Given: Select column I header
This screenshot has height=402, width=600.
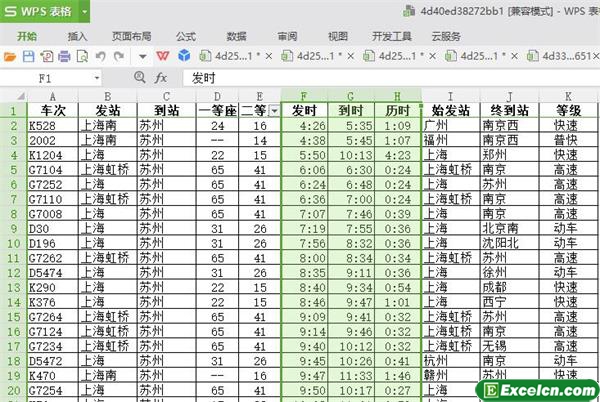Looking at the screenshot, I should coord(450,96).
